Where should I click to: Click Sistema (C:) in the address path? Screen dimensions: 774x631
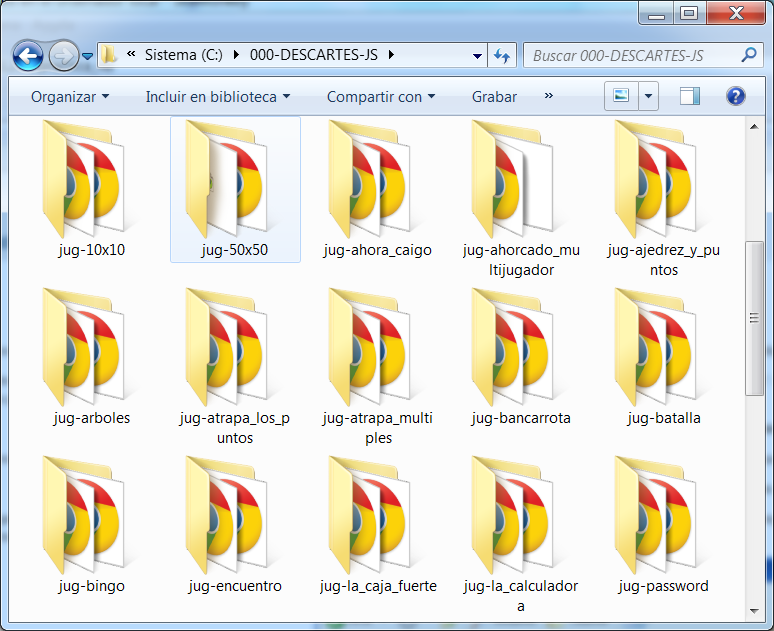[184, 55]
